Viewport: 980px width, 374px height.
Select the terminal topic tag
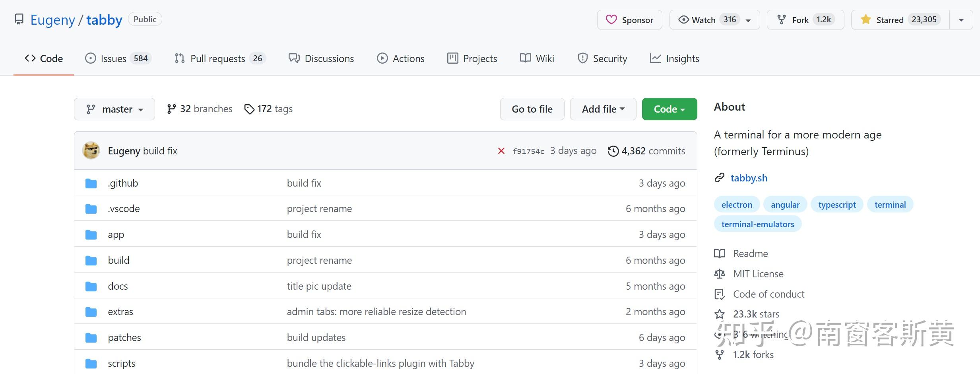click(890, 205)
